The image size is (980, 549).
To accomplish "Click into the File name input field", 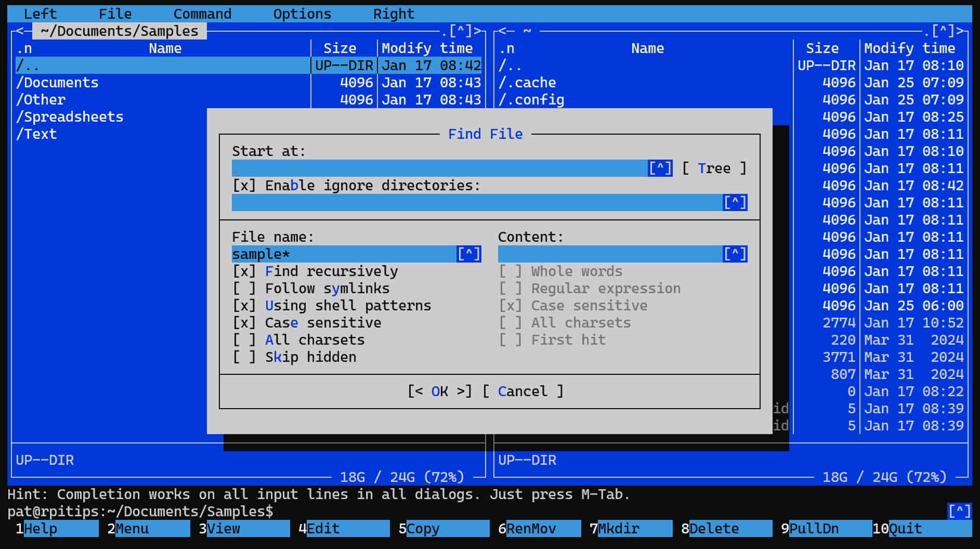I will pos(343,254).
